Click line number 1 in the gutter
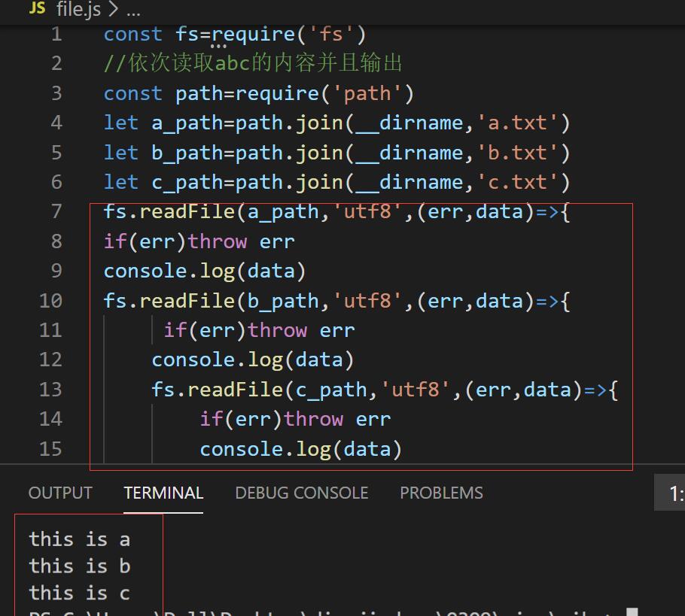Image resolution: width=685 pixels, height=616 pixels. pyautogui.click(x=56, y=34)
